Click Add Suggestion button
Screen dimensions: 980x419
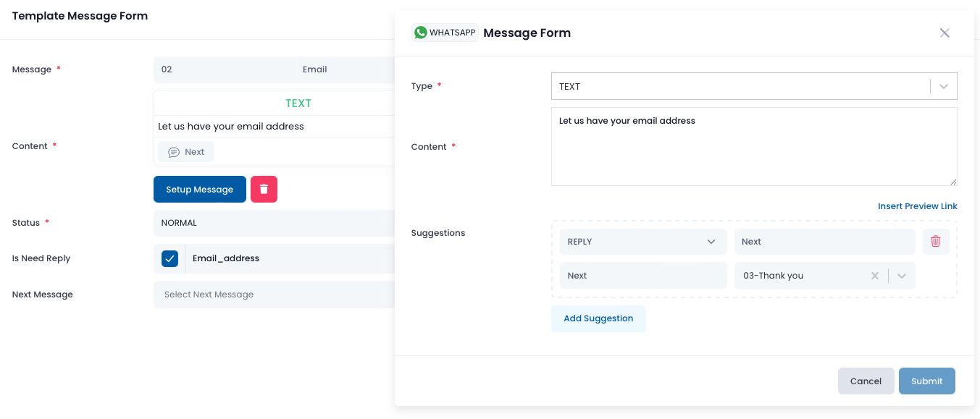598,318
